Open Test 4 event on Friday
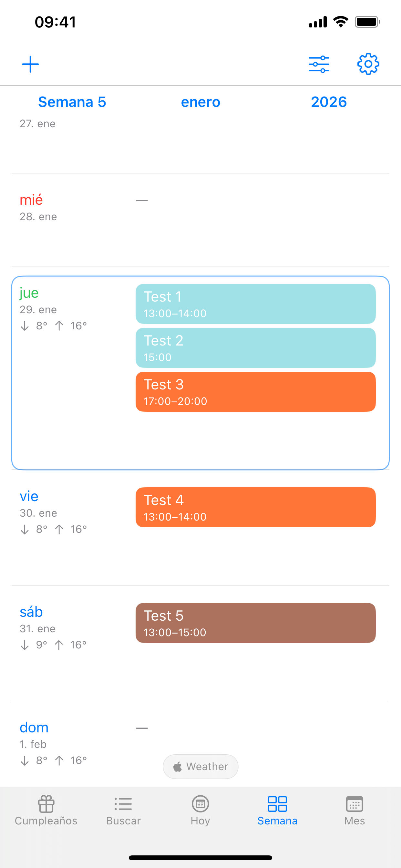Image resolution: width=401 pixels, height=868 pixels. click(x=255, y=507)
